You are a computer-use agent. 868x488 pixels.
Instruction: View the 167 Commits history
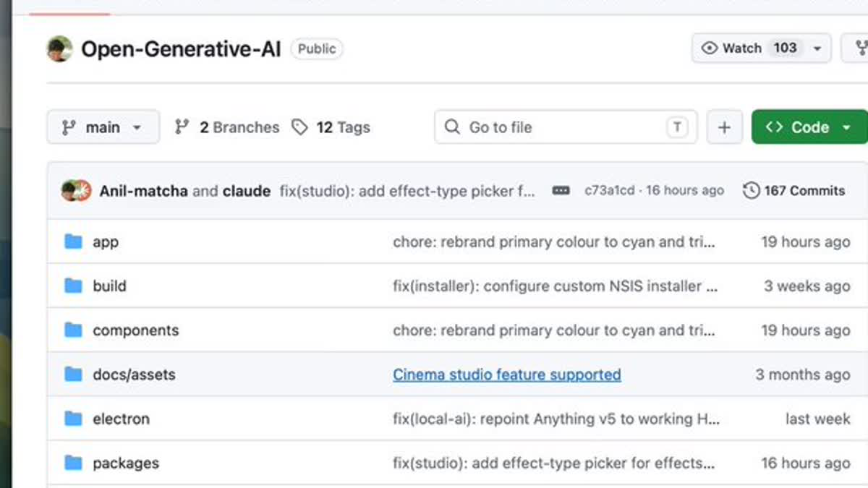click(794, 191)
